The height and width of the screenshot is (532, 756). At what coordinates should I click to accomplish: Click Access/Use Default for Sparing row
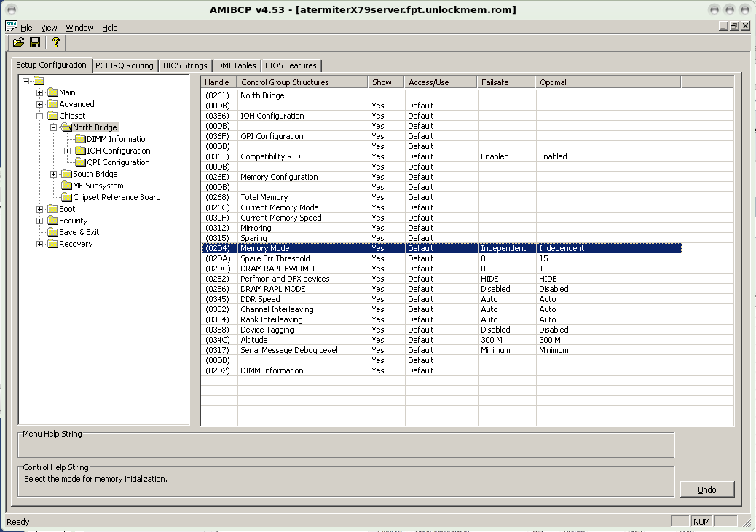[420, 238]
